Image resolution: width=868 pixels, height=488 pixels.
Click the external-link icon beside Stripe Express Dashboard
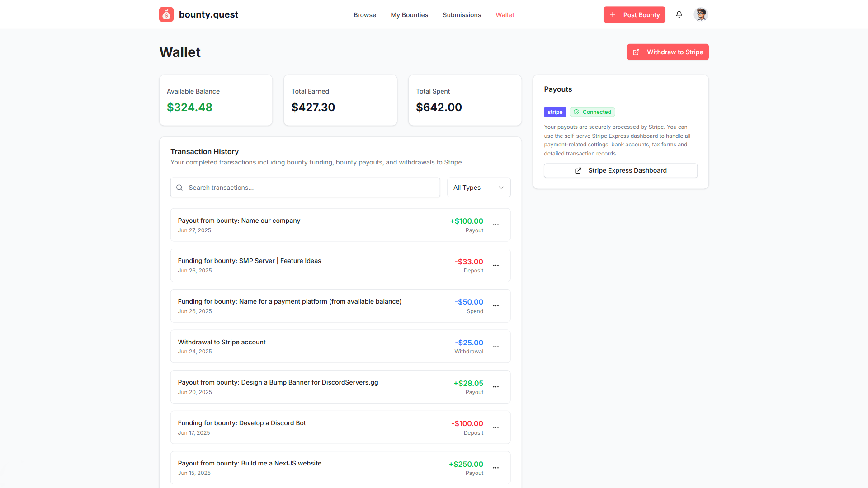(577, 171)
